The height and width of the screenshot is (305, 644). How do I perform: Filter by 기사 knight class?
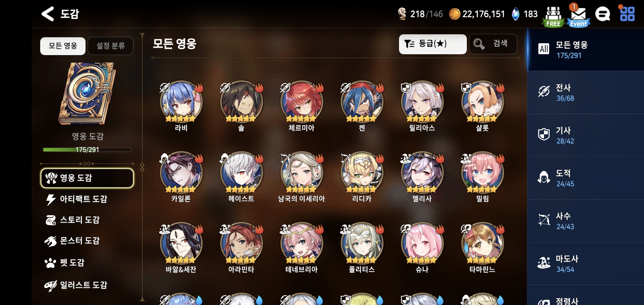click(586, 135)
